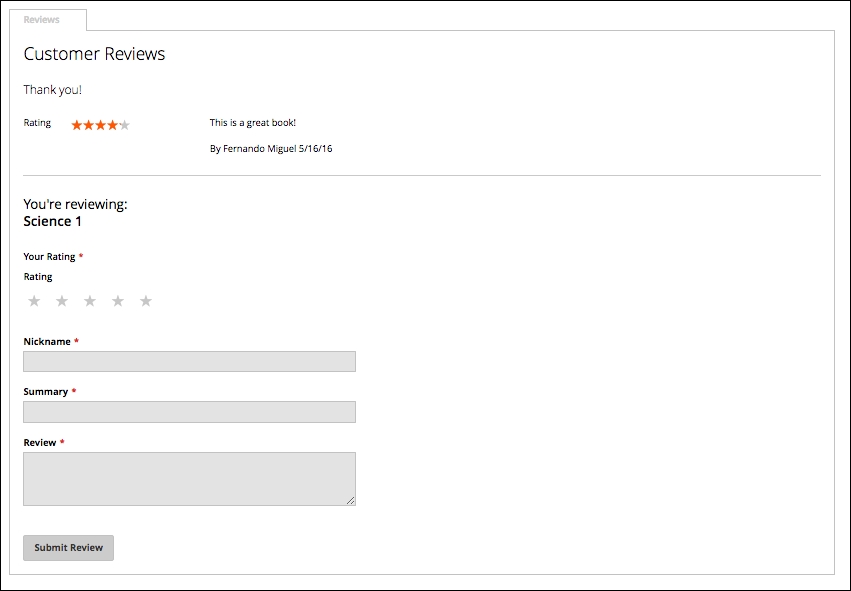The width and height of the screenshot is (851, 591).
Task: Select the fourth rating star
Action: tap(118, 301)
